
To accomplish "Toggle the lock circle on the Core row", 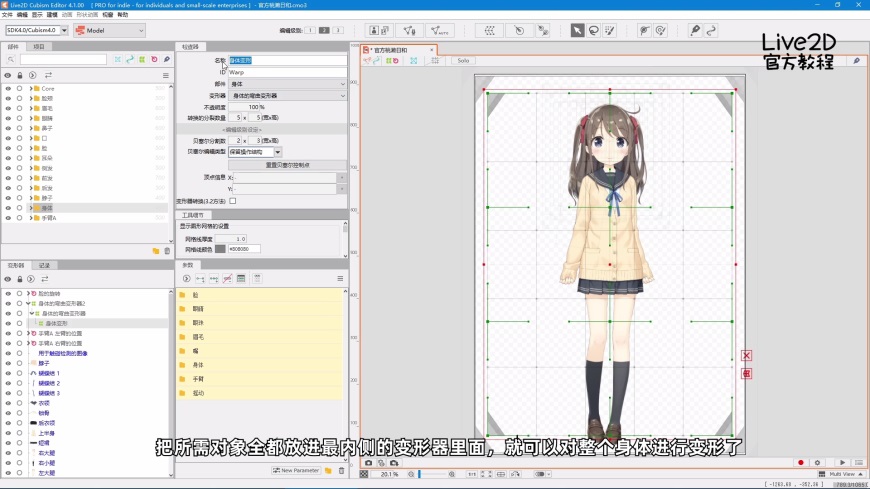I will [19, 89].
